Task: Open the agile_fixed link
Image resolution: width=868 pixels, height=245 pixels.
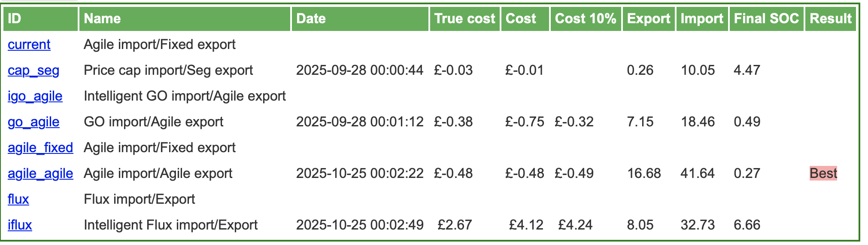Action: point(40,148)
